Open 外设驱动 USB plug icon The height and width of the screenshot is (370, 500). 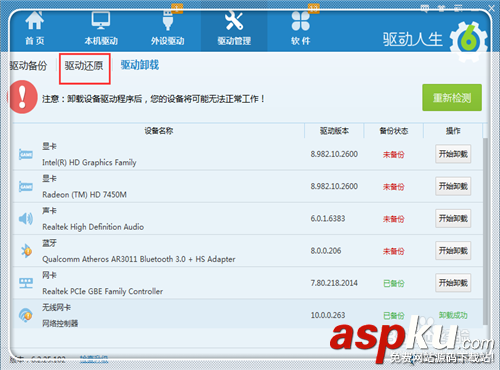pos(168,21)
